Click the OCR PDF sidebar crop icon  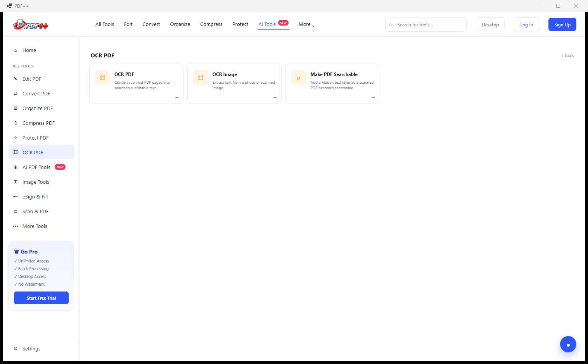(16, 152)
